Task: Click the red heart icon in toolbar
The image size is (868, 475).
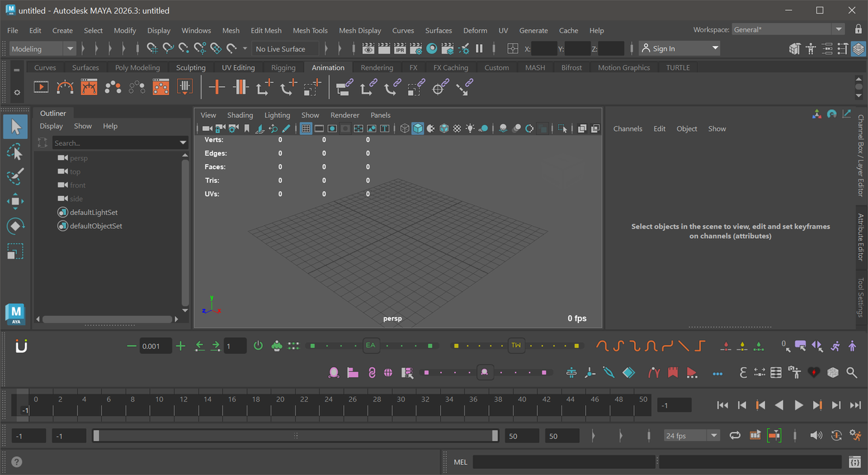Action: click(814, 373)
